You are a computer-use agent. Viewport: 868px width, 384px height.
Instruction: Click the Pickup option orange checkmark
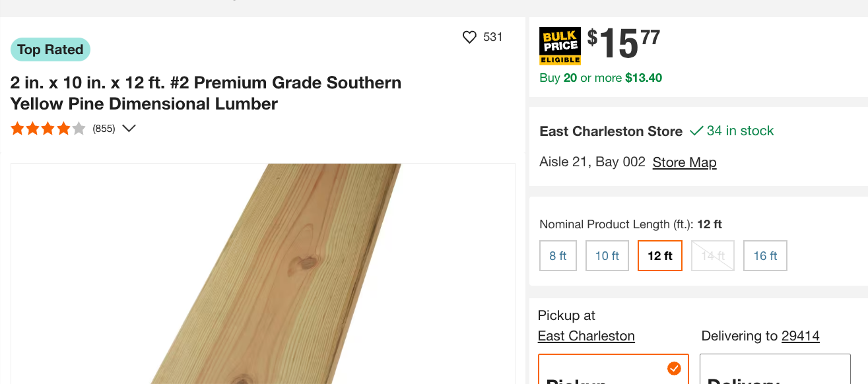[674, 368]
